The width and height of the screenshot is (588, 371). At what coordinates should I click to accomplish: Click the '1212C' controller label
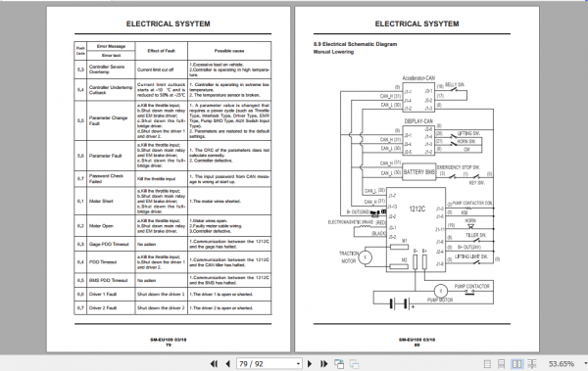coord(417,209)
